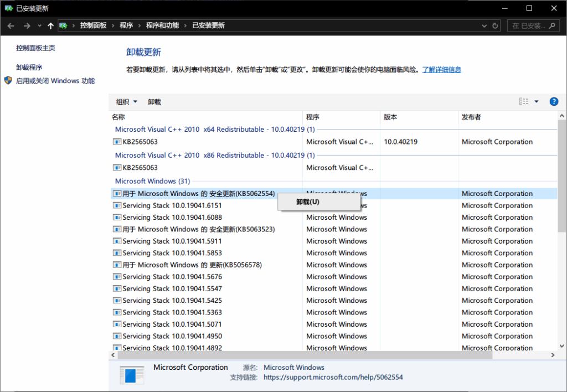Collapse Visual C++ 2010 x86 Redistributable group
This screenshot has height=392, width=567.
[x=215, y=156]
